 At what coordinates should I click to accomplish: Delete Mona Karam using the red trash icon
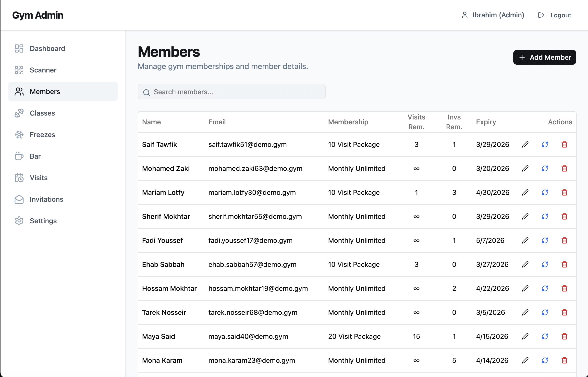(564, 360)
